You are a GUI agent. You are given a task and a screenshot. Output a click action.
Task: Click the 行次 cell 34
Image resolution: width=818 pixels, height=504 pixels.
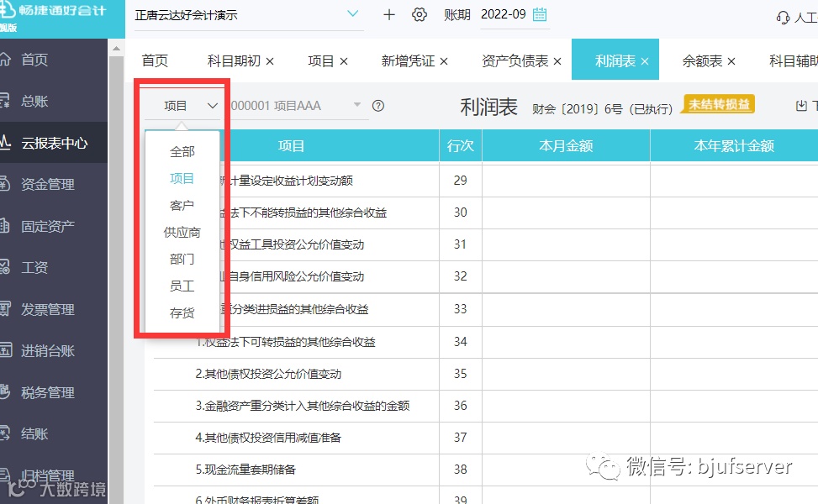pyautogui.click(x=460, y=342)
